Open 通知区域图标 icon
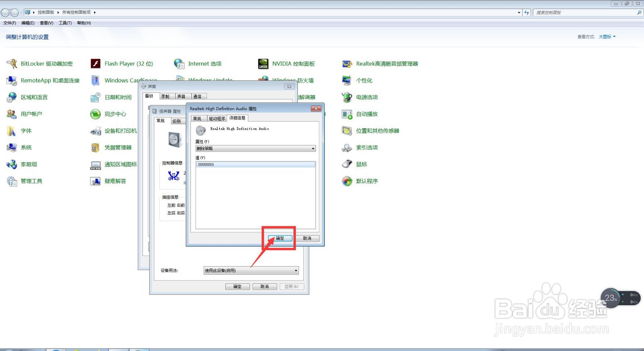Image resolution: width=644 pixels, height=351 pixels. coord(95,164)
